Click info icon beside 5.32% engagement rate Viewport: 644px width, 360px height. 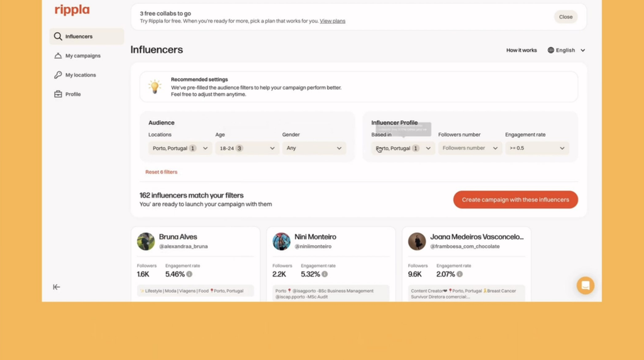(x=325, y=274)
